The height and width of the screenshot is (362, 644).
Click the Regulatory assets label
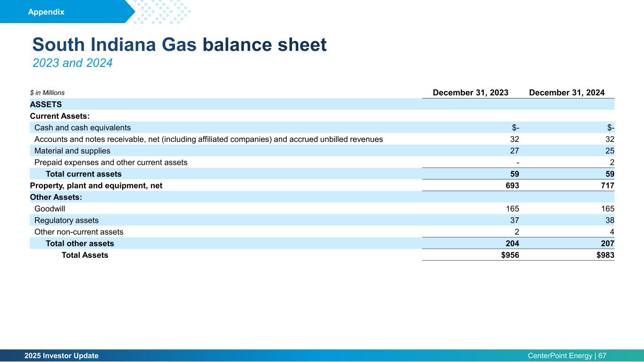tap(67, 220)
